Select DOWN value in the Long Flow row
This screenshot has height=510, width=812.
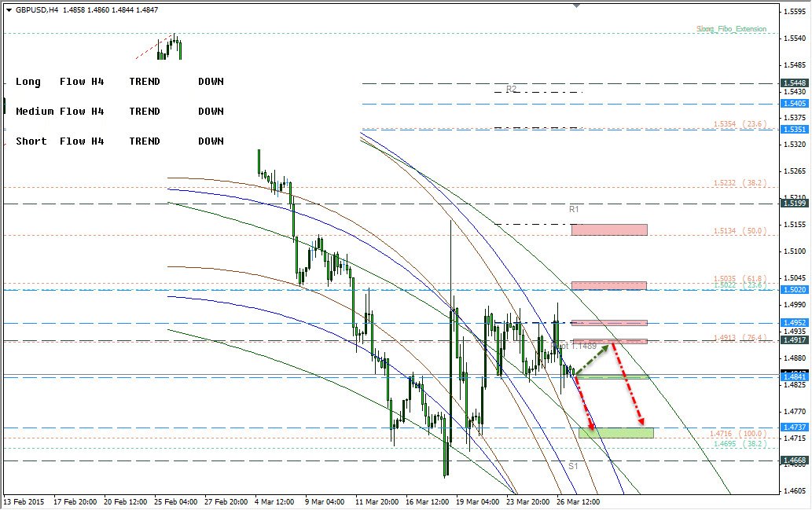point(211,81)
